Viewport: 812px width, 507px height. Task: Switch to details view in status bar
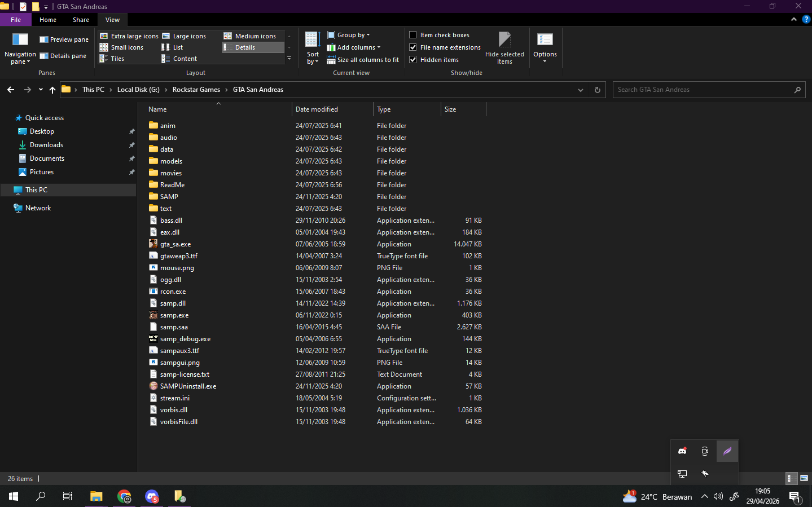(792, 478)
